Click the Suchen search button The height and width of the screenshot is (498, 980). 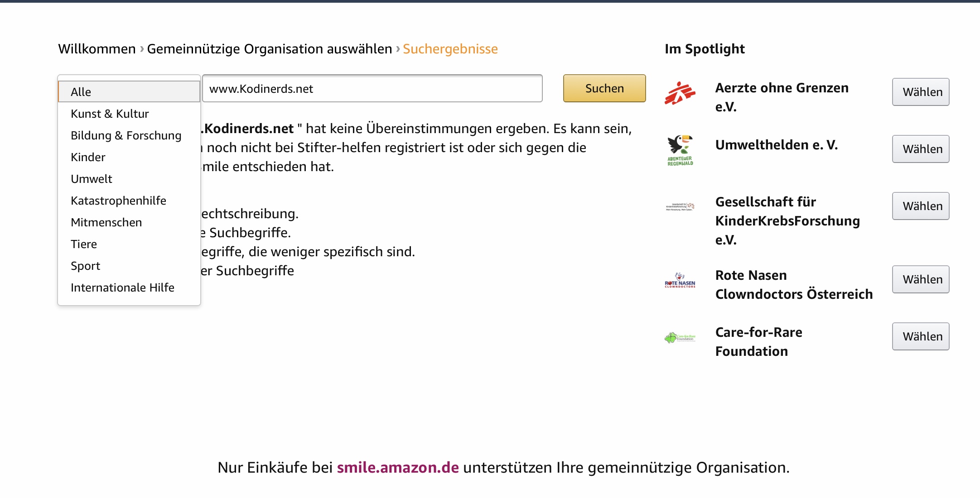click(604, 88)
